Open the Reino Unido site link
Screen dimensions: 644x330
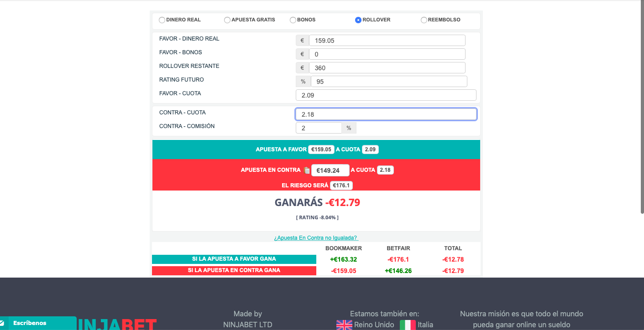[x=374, y=325]
